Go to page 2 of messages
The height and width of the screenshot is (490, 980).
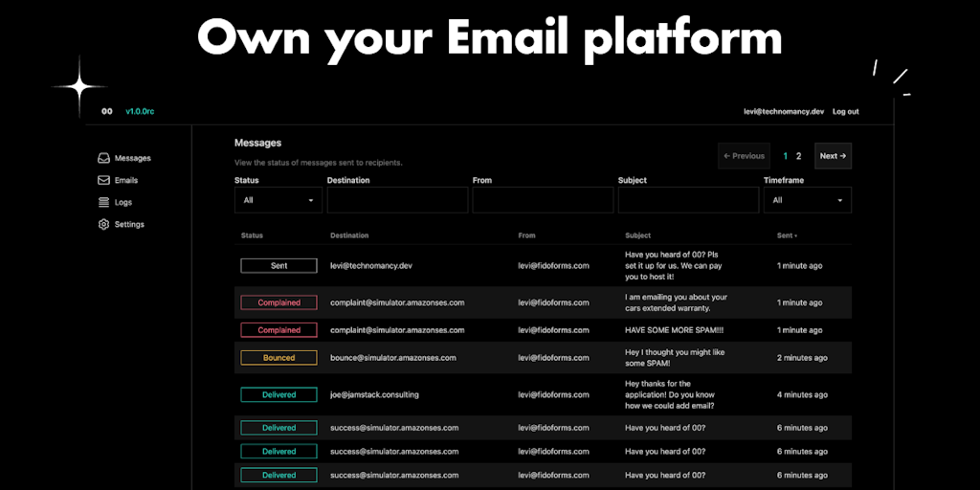point(799,156)
